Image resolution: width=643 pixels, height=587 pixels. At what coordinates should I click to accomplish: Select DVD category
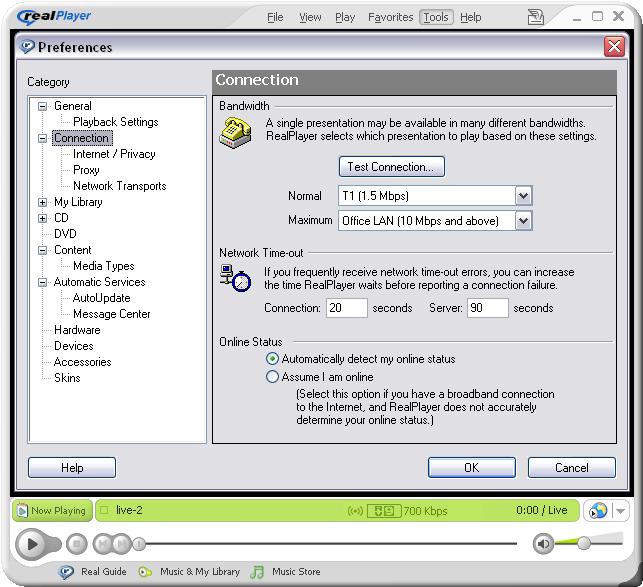point(65,234)
